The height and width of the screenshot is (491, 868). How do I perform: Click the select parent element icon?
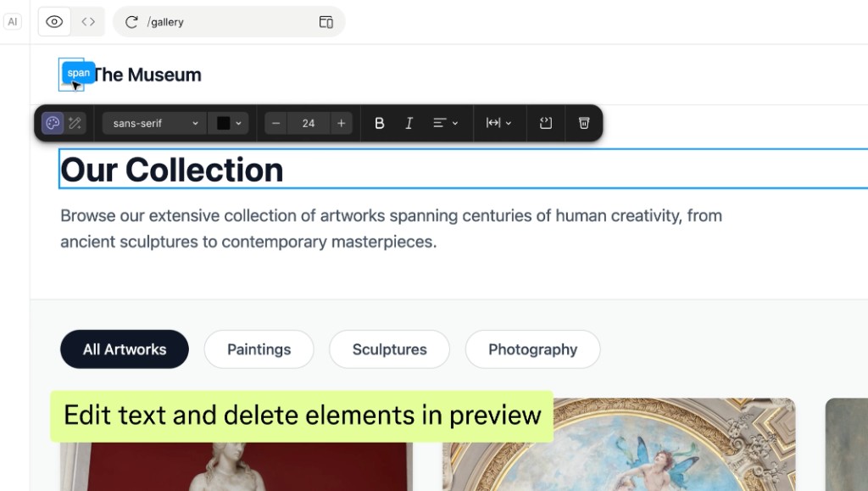click(546, 123)
